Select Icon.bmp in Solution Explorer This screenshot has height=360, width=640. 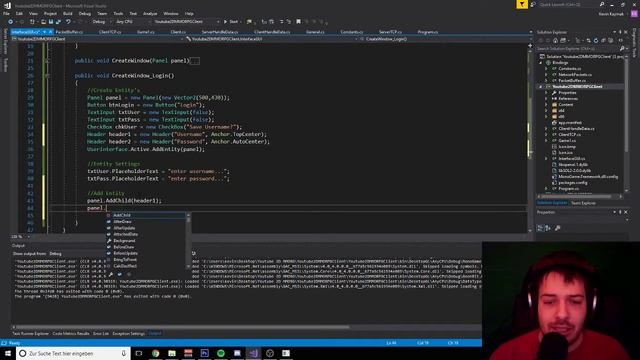coord(567,147)
